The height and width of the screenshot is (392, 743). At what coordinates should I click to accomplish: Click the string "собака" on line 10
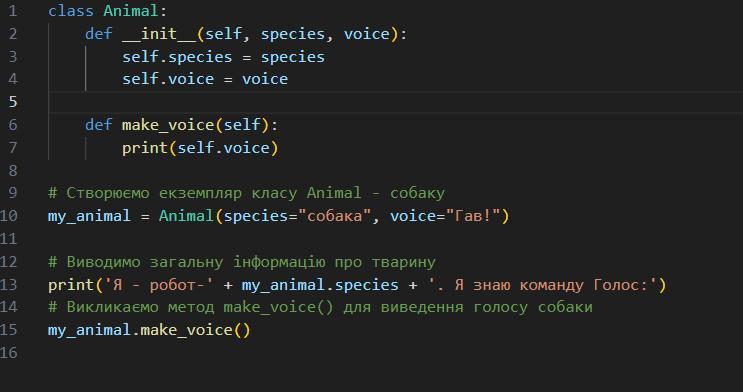coord(335,216)
